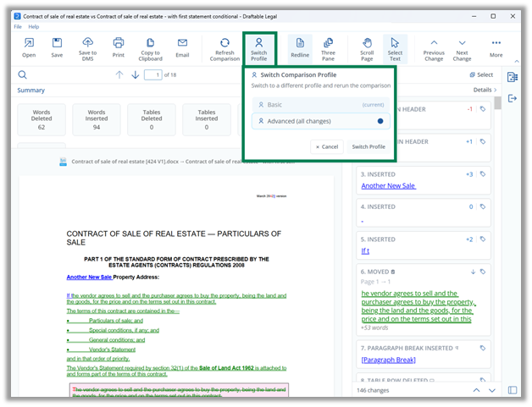Open the [Paragraph Break] change link
The image size is (532, 407).
click(x=389, y=360)
